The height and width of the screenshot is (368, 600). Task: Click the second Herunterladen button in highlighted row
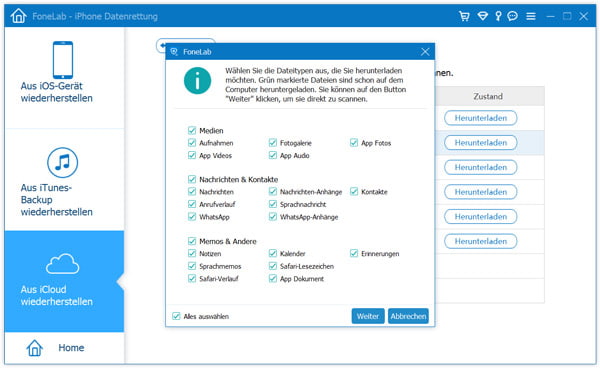pyautogui.click(x=481, y=143)
